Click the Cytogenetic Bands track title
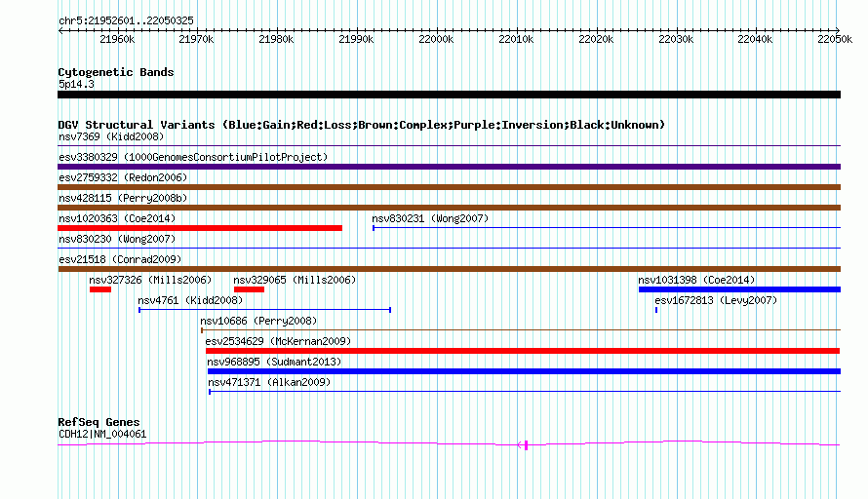This screenshot has height=499, width=868. click(x=116, y=72)
